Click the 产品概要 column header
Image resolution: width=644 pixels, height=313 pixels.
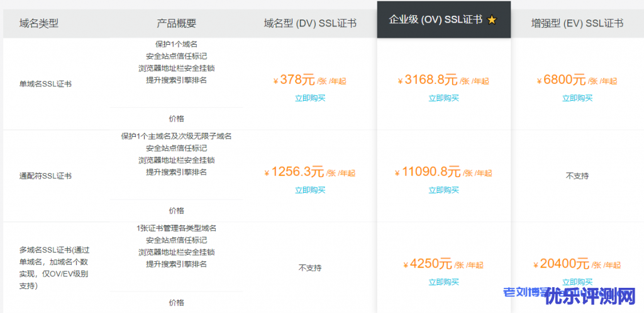pos(176,23)
